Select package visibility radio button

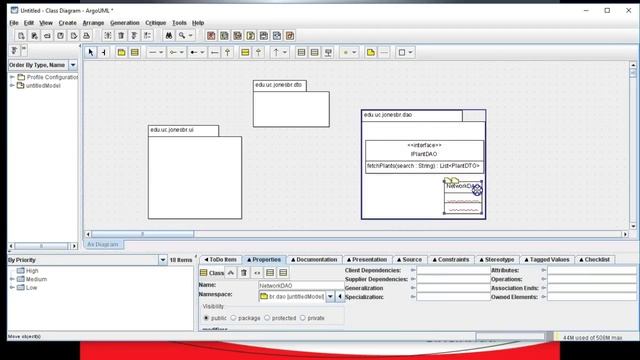233,318
